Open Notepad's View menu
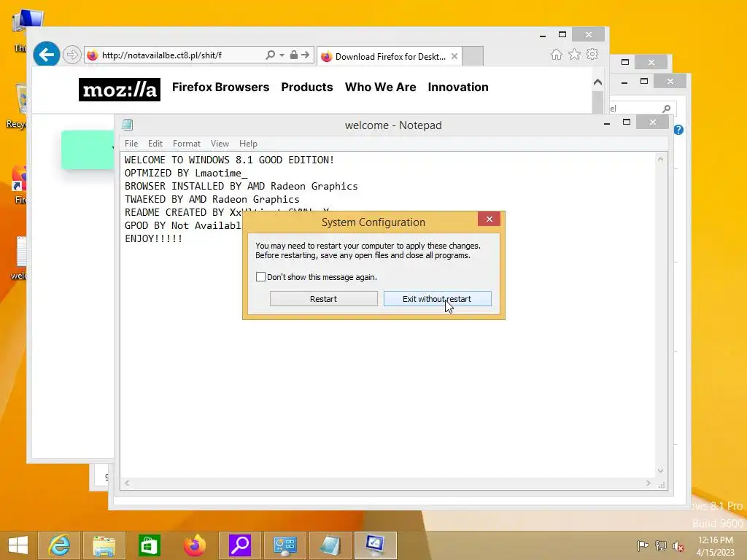 (220, 144)
